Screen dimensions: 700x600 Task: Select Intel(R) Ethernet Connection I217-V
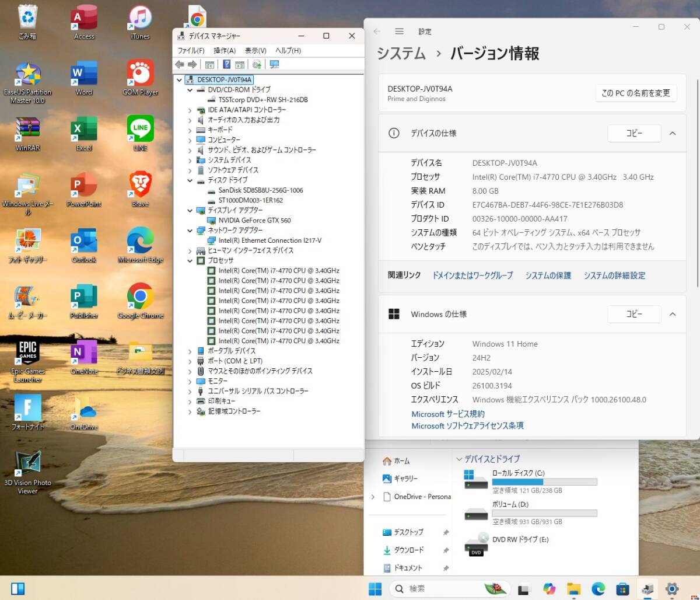tap(269, 240)
